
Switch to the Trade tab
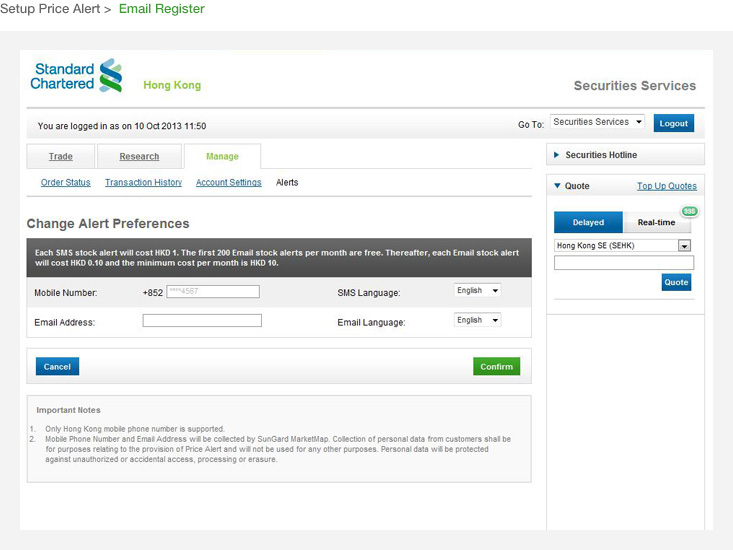pyautogui.click(x=61, y=156)
